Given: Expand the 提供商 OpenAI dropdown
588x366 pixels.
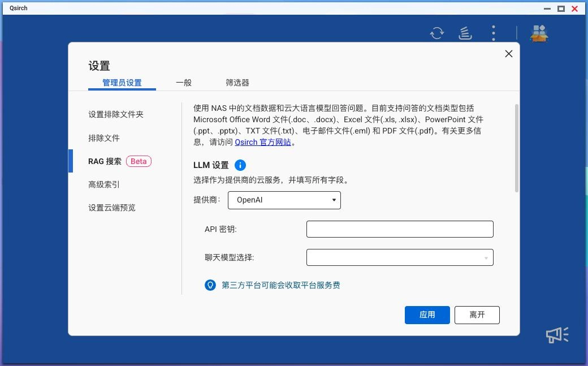Looking at the screenshot, I should 284,200.
